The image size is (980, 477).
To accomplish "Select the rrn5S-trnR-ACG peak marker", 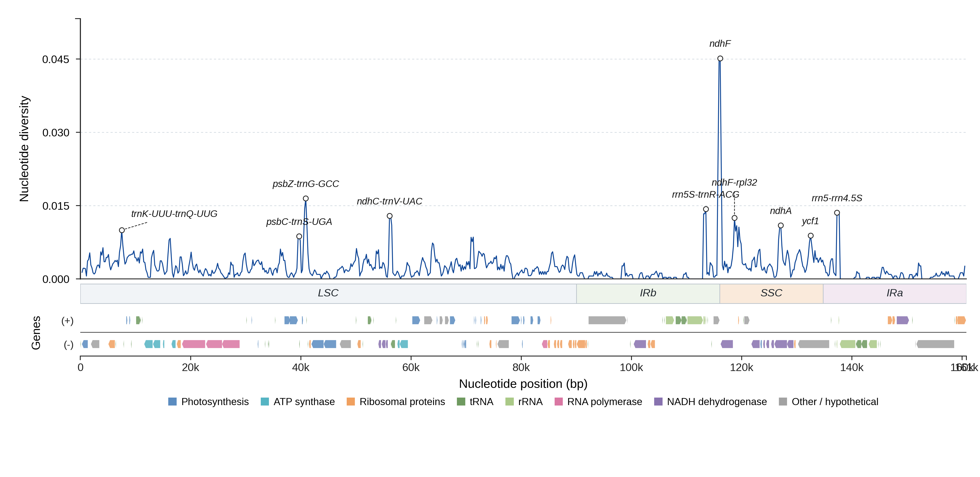I will pos(706,209).
